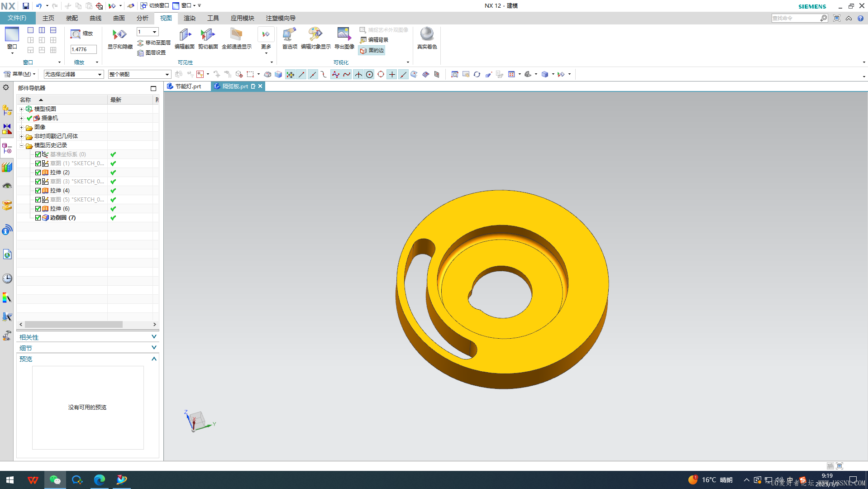Expand the 细节 panel
868x489 pixels.
154,348
